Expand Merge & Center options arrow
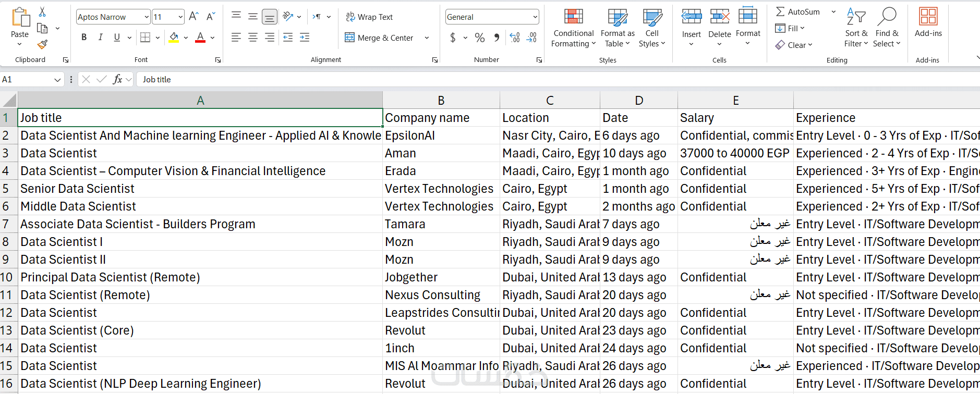The width and height of the screenshot is (980, 394). (427, 38)
